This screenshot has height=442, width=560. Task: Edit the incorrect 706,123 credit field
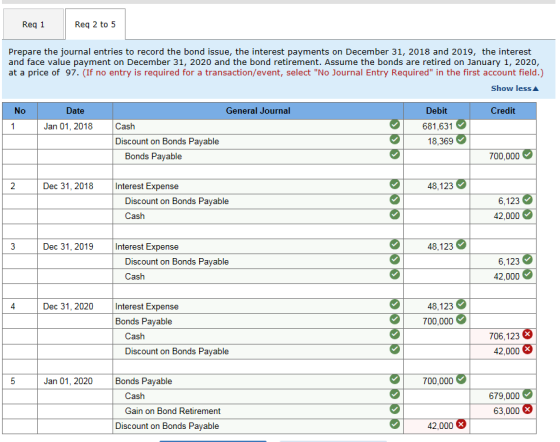pyautogui.click(x=503, y=336)
